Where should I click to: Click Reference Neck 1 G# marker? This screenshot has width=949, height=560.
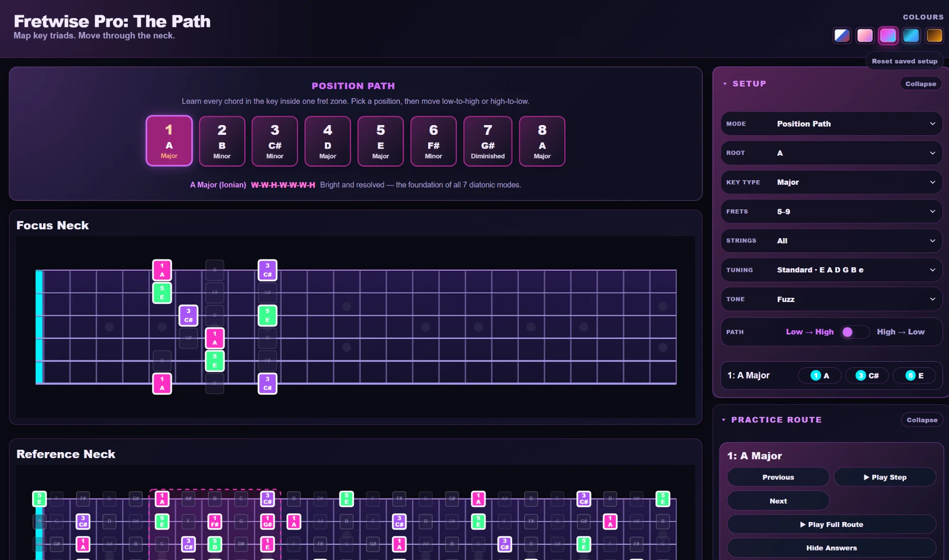pyautogui.click(x=267, y=522)
